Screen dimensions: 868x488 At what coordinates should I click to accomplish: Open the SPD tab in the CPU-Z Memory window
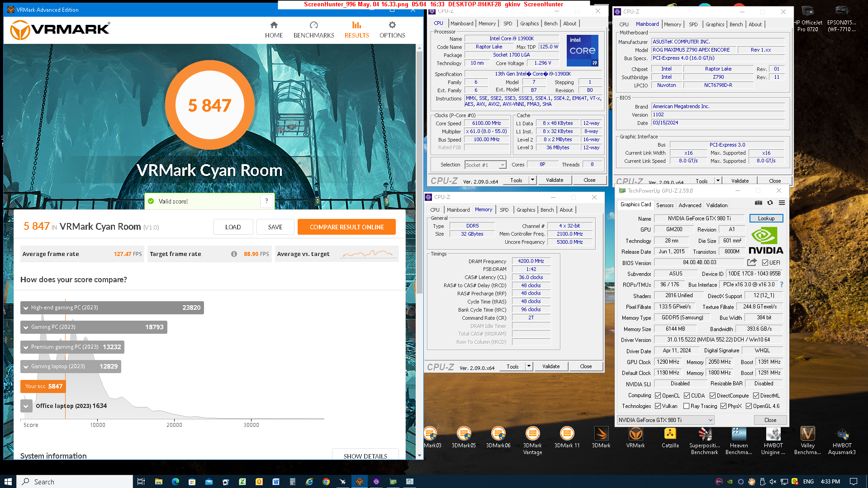pyautogui.click(x=504, y=210)
